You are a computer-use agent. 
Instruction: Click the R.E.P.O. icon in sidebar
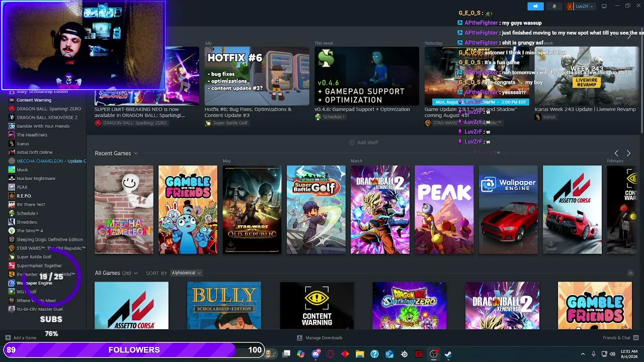click(x=12, y=196)
